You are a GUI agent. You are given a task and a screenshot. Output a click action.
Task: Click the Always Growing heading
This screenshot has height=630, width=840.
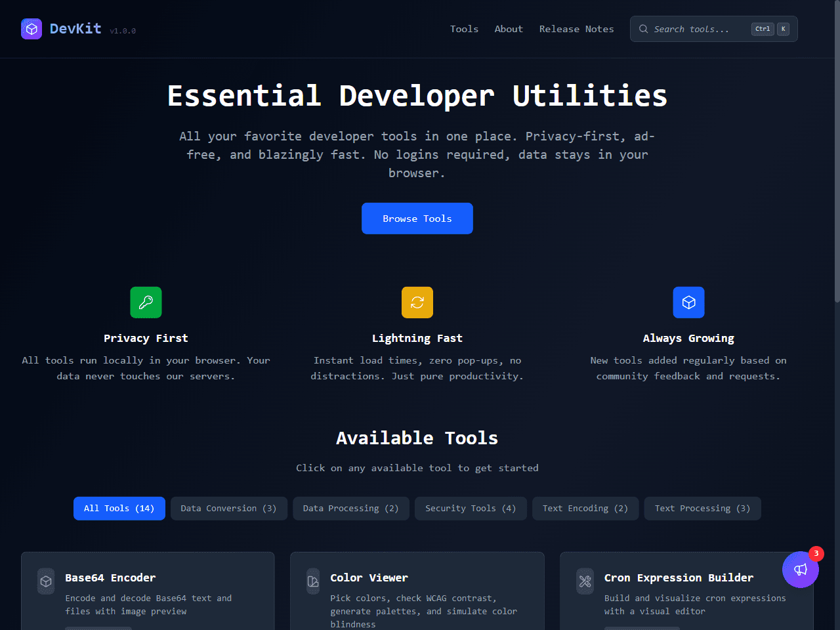[x=688, y=339]
